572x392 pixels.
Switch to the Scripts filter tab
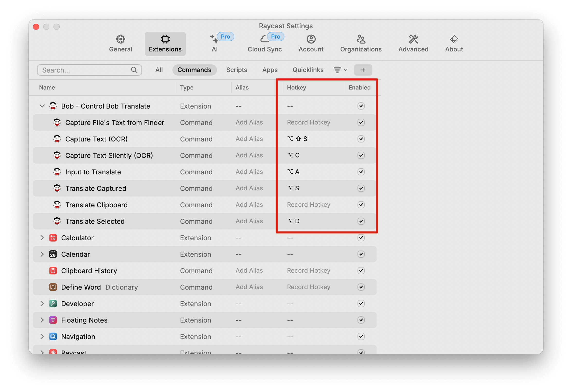[x=237, y=70]
